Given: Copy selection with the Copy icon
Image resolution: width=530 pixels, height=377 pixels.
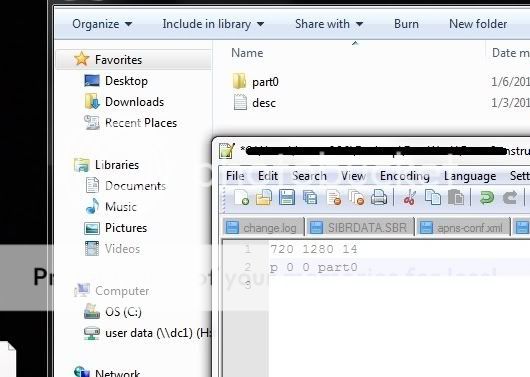Looking at the screenshot, I should click(x=432, y=197).
